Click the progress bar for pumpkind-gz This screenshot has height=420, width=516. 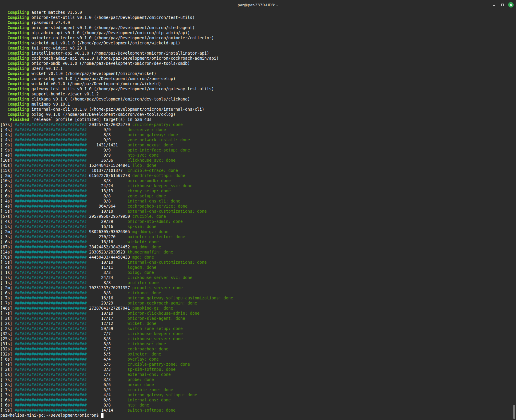pos(50,308)
